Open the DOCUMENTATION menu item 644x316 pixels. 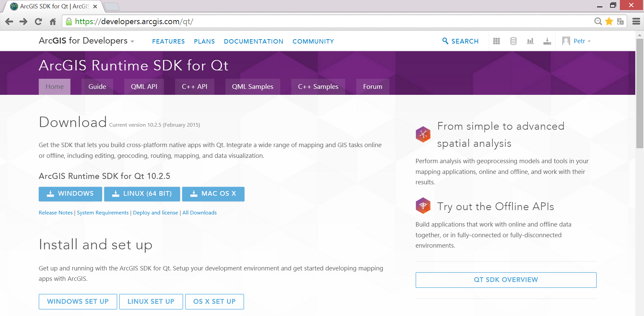coord(254,42)
